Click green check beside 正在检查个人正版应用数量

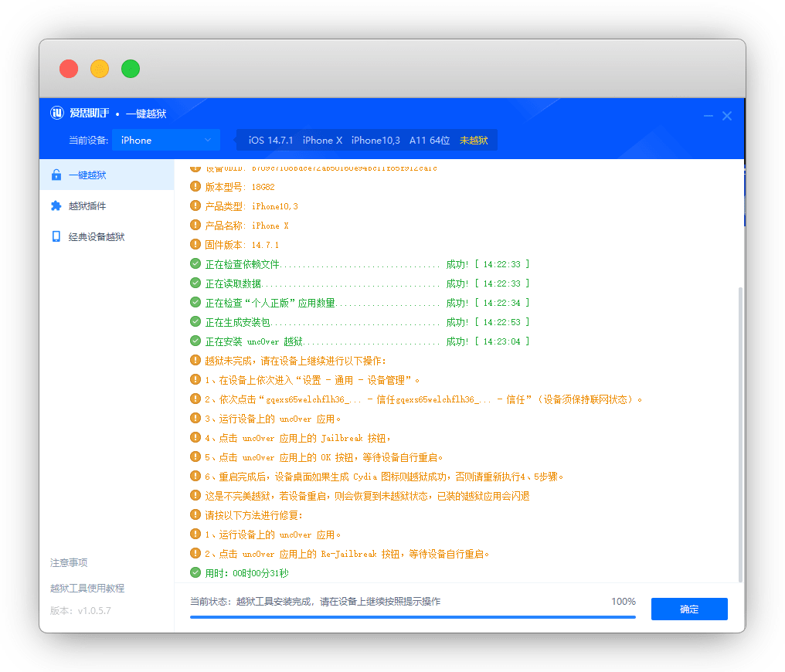195,302
